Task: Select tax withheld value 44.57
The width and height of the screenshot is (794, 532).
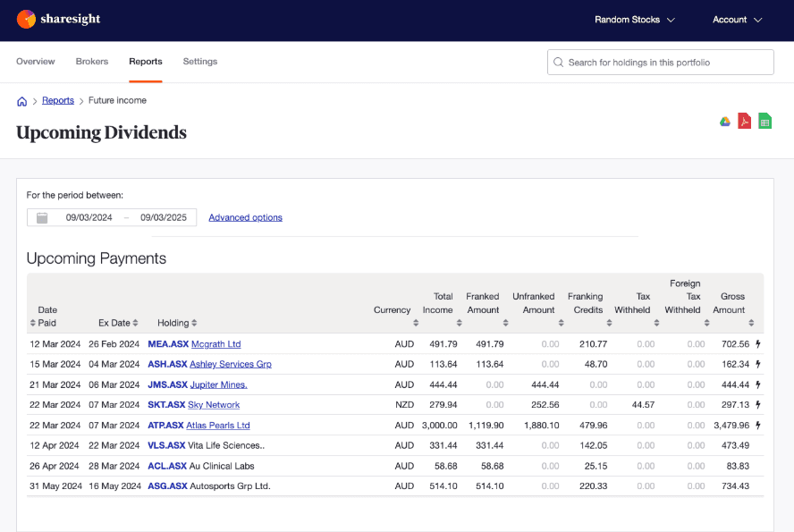Action: (643, 405)
